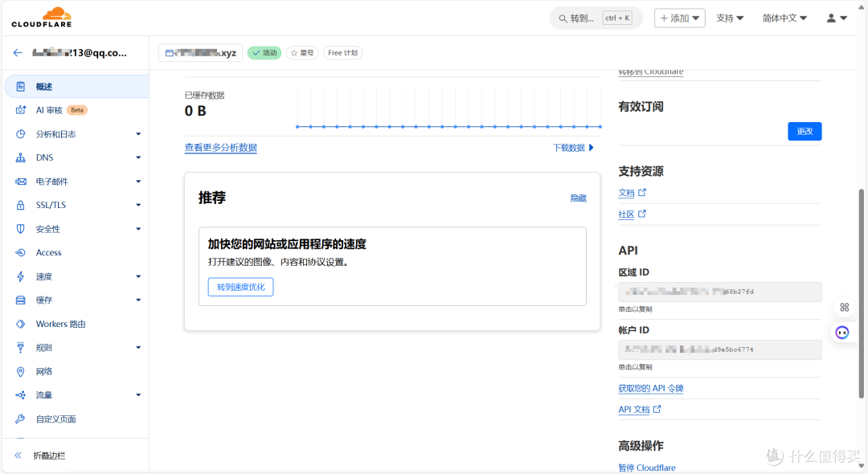Viewport: 868px width, 474px height.
Task: Click the chat support smiley icon
Action: 841,332
